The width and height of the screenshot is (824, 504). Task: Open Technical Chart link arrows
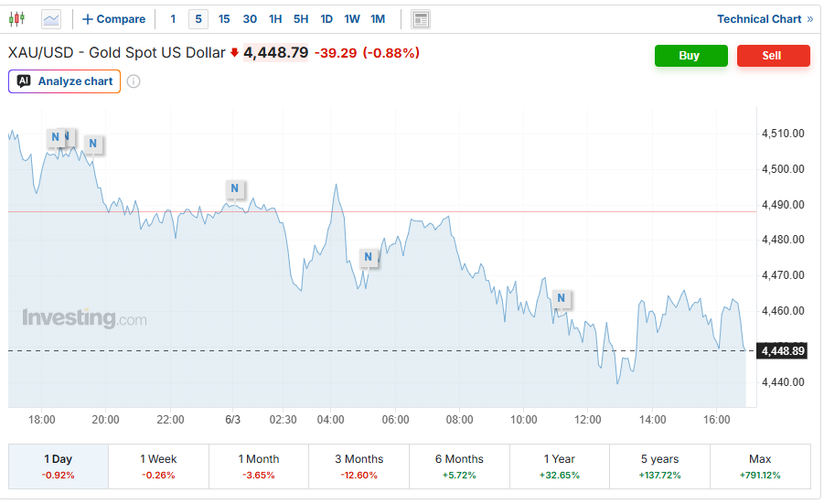click(809, 19)
